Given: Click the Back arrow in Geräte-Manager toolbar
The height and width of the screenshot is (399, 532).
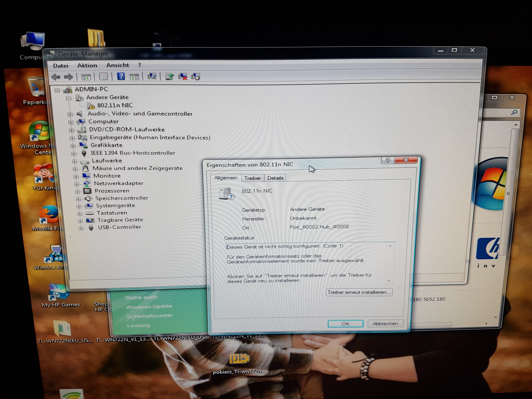Looking at the screenshot, I should pyautogui.click(x=56, y=77).
